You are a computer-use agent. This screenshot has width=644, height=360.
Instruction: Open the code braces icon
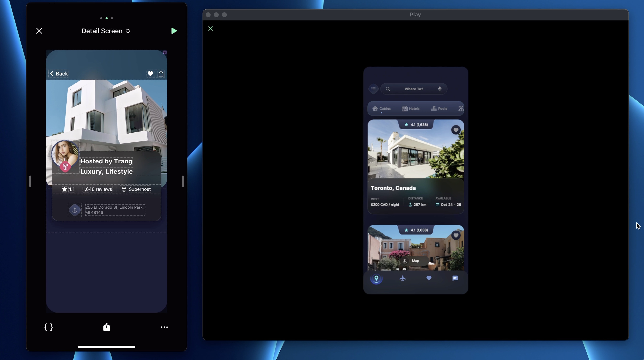coord(49,327)
